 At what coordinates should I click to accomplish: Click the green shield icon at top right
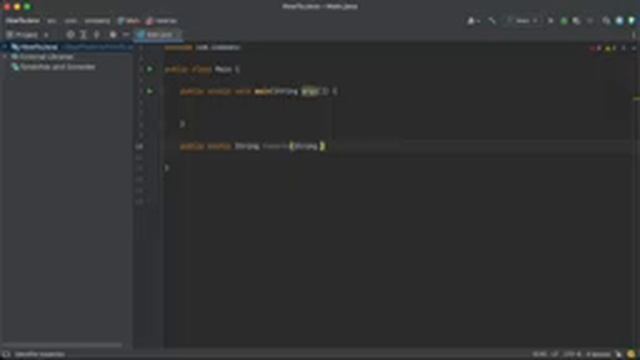click(x=631, y=20)
